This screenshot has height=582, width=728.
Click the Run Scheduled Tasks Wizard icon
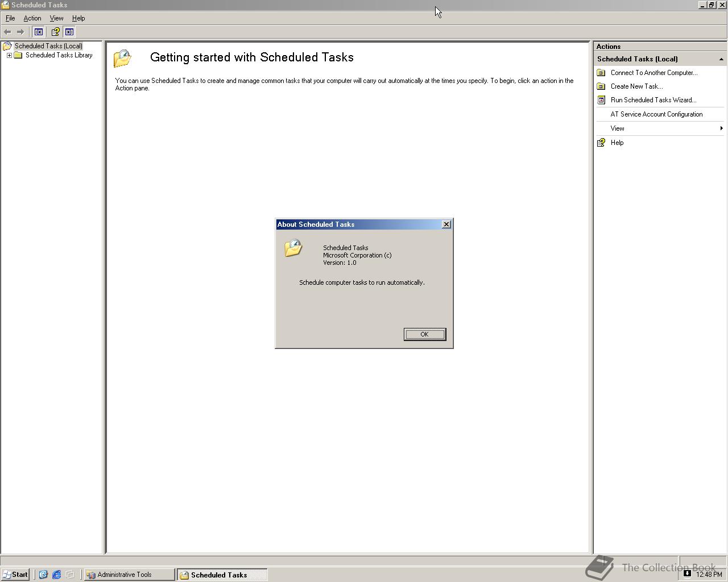601,100
